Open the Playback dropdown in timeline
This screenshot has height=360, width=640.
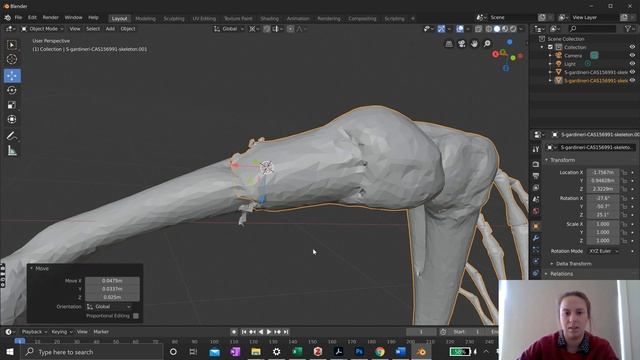point(34,332)
